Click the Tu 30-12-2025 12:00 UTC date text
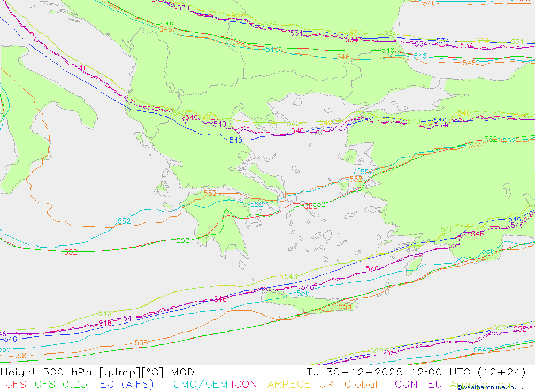This screenshot has width=535, height=392. click(x=416, y=372)
